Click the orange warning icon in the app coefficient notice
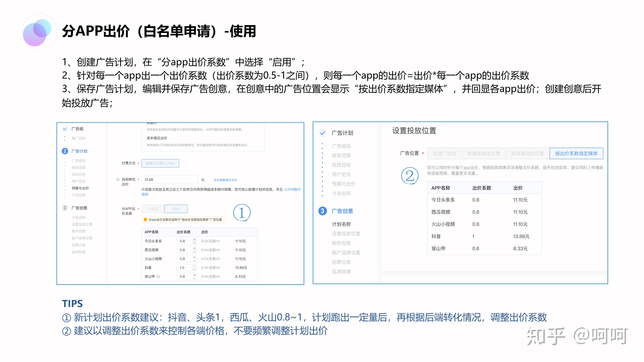Viewport: 644px width, 362px height. (145, 219)
